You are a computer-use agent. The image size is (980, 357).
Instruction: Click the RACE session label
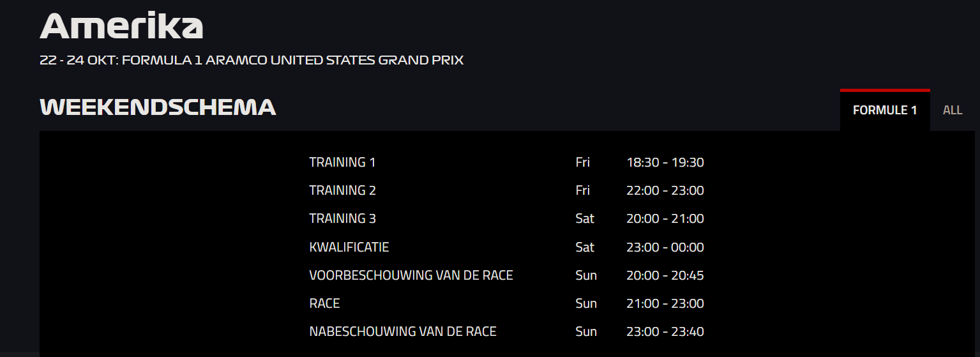coord(324,303)
